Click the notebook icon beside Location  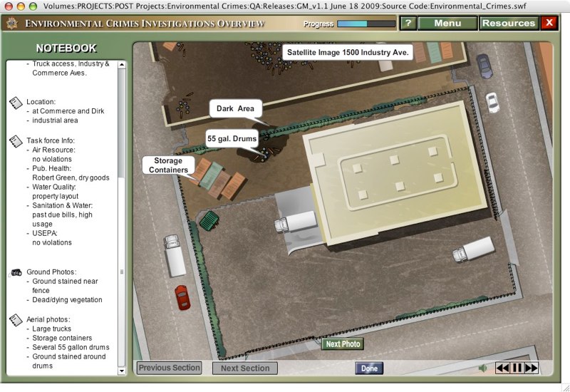coord(16,103)
